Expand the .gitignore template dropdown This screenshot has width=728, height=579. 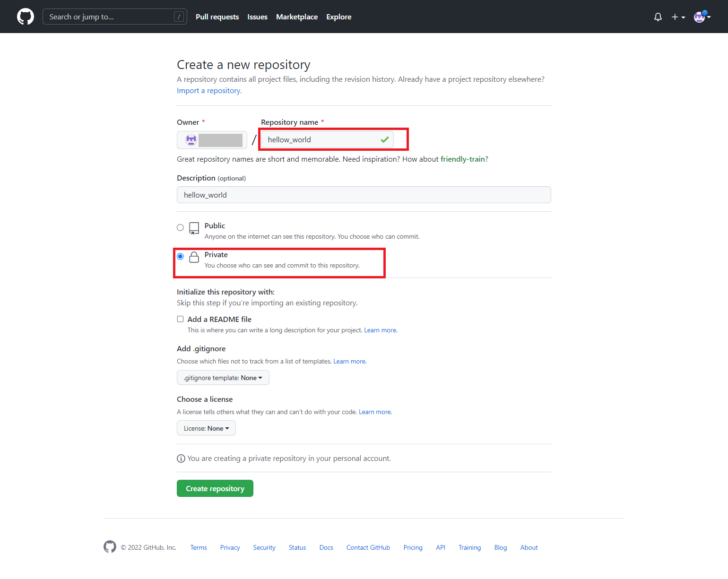click(223, 378)
